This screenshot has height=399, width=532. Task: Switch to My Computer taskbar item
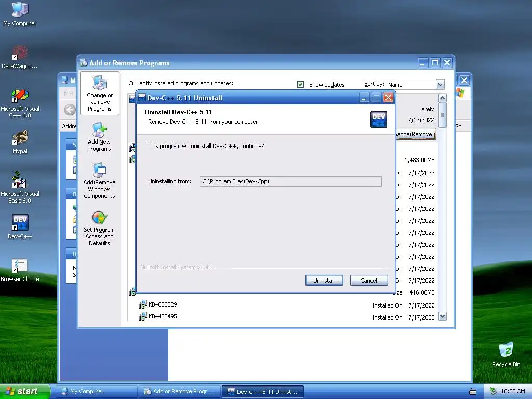pyautogui.click(x=97, y=391)
